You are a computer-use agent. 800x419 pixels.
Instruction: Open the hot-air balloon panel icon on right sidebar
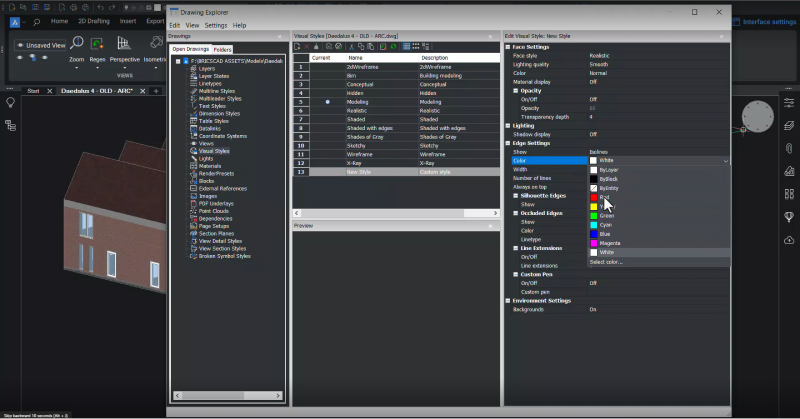pos(789,217)
